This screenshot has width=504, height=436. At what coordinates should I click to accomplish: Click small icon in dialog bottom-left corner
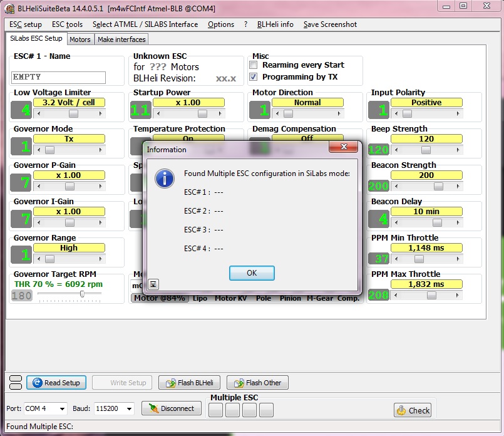tap(153, 284)
